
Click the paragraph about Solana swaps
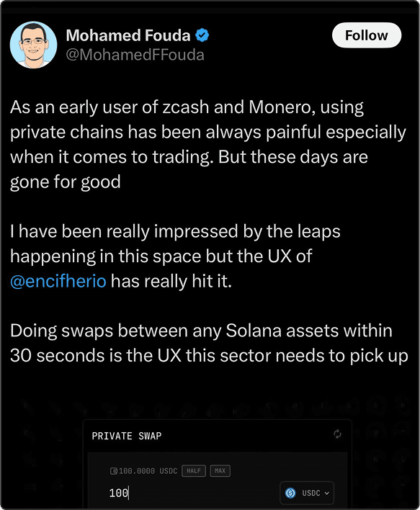[209, 343]
